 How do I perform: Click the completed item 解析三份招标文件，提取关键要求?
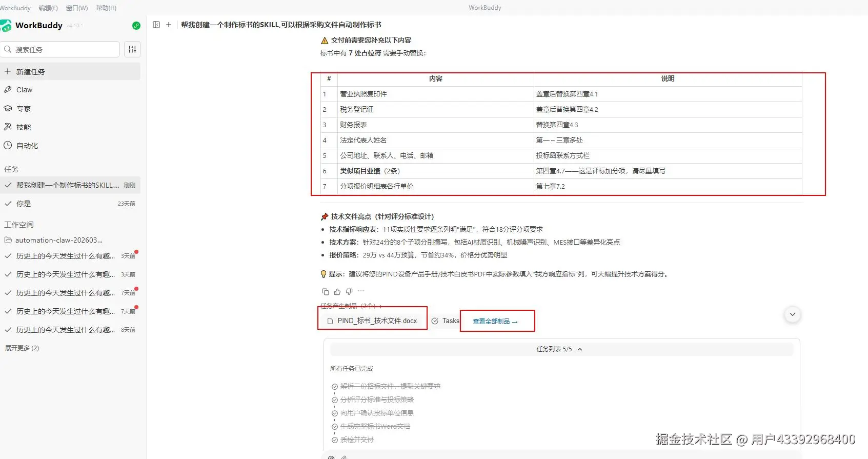(390, 386)
